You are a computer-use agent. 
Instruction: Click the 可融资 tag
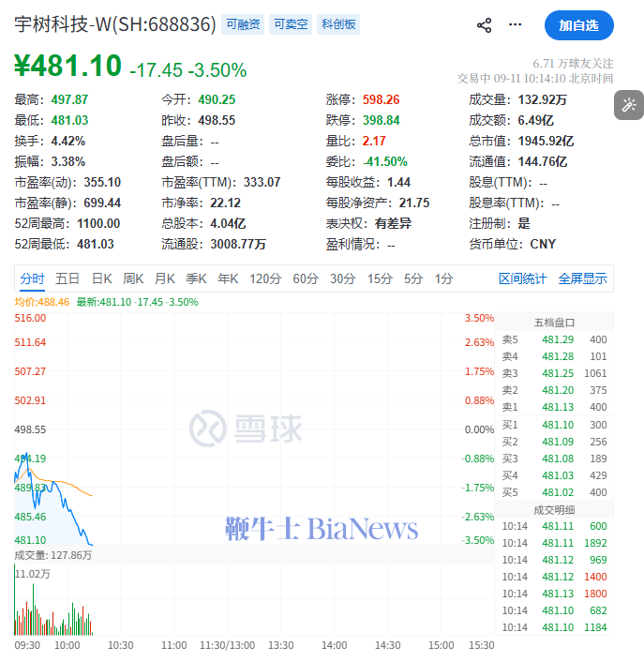click(x=243, y=24)
